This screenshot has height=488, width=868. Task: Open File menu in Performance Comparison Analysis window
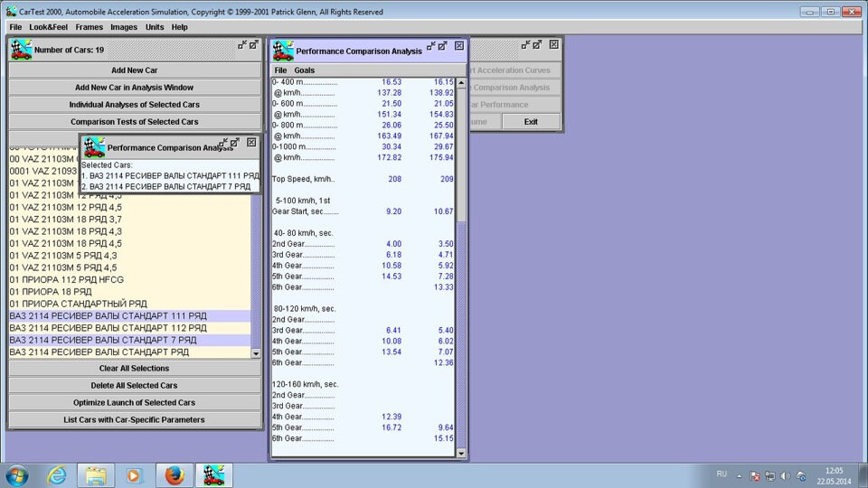coord(280,70)
